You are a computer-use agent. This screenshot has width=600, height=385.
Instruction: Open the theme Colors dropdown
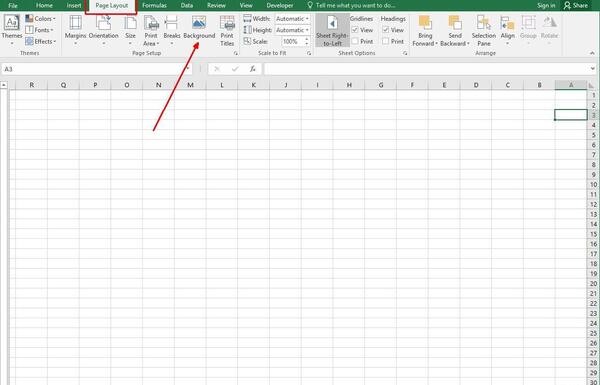tap(40, 18)
